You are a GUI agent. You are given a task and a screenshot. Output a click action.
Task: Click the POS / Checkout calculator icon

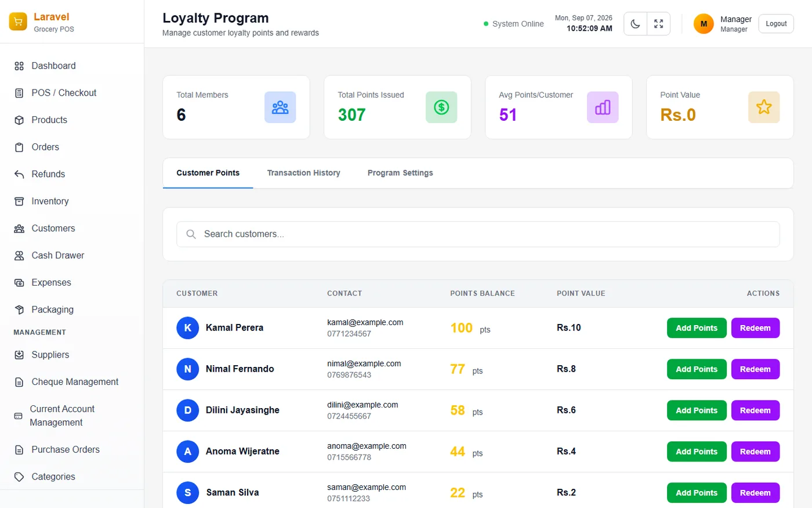pyautogui.click(x=19, y=93)
